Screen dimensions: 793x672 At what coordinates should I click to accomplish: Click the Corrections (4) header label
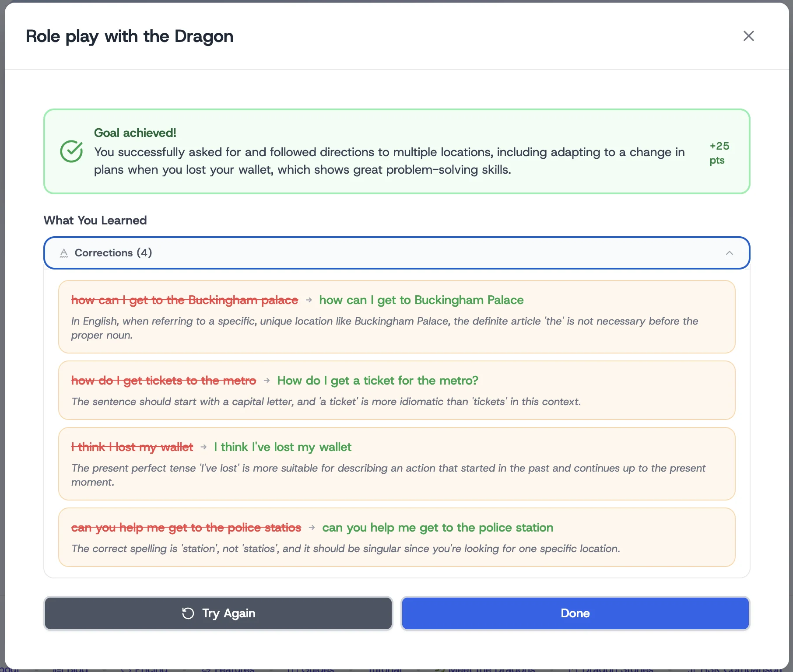113,253
